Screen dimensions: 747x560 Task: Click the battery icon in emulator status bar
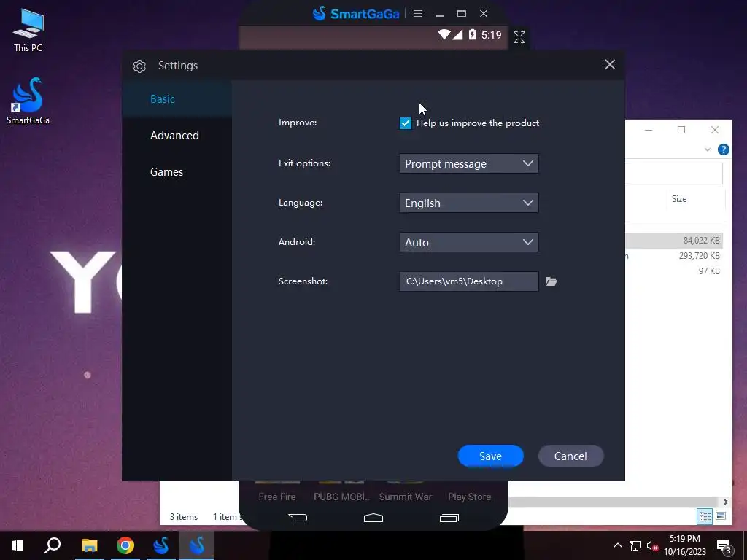tap(472, 34)
